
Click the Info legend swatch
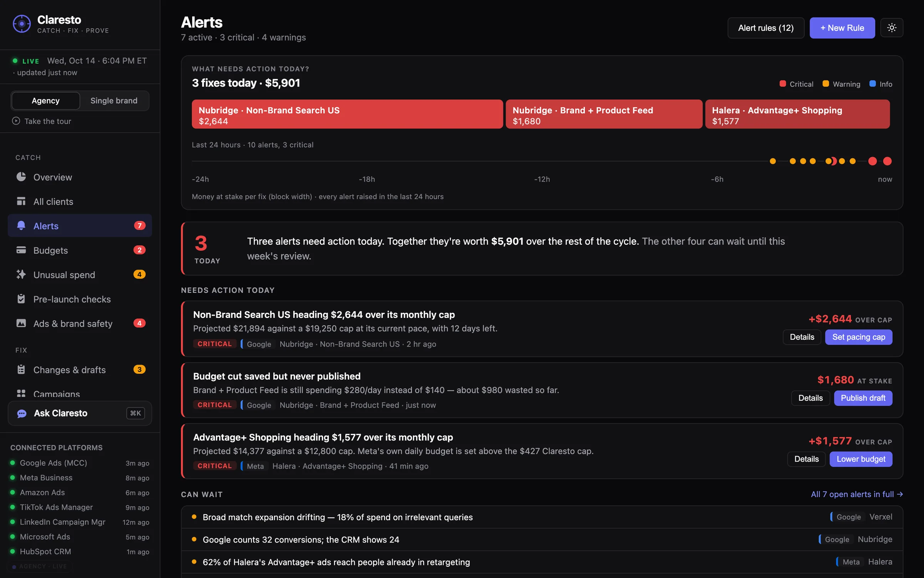pos(872,84)
